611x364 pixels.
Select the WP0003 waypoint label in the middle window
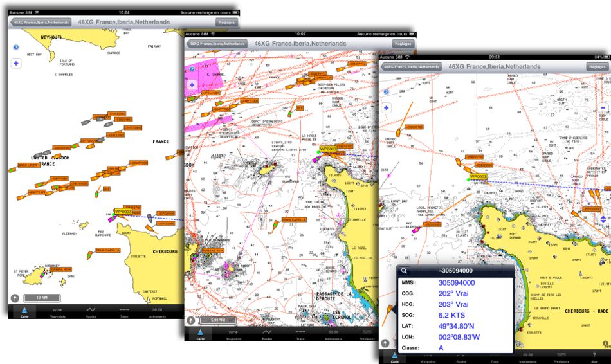[x=328, y=149]
